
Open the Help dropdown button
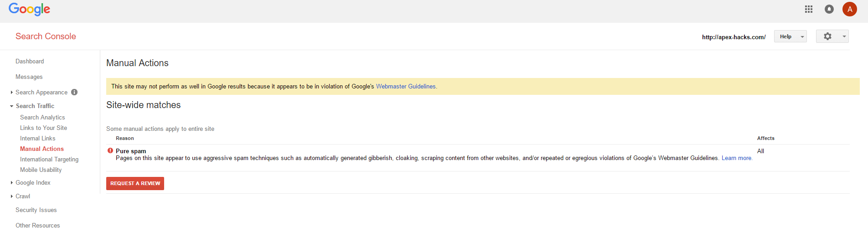pos(790,36)
